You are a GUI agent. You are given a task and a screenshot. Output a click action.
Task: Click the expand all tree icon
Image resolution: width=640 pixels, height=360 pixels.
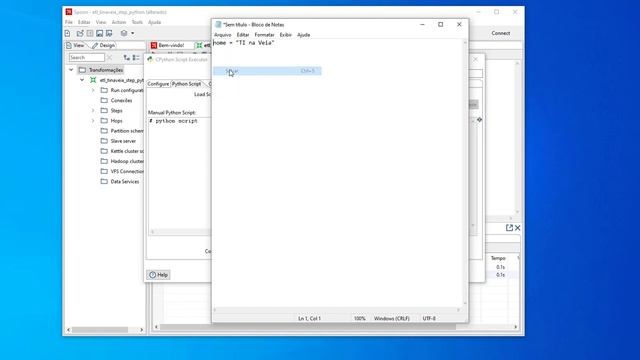click(127, 58)
